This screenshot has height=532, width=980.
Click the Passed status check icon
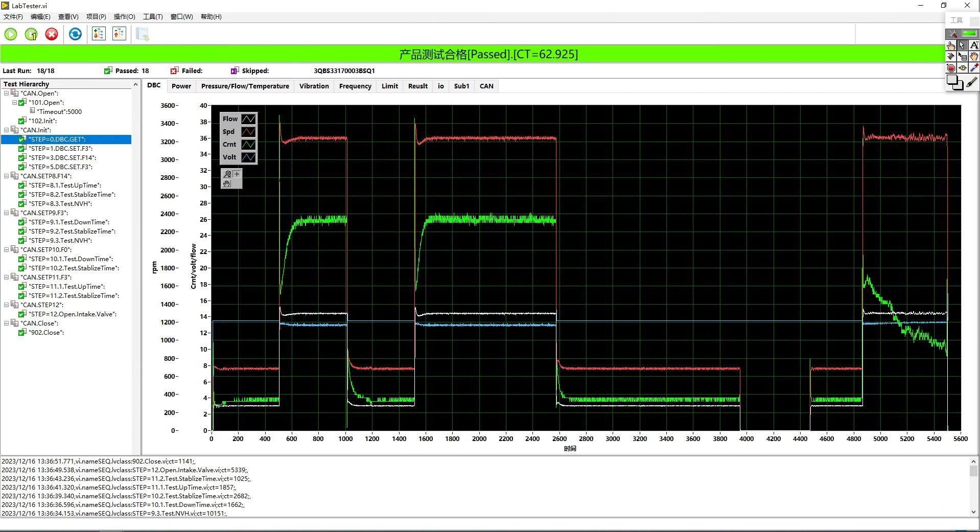[108, 71]
